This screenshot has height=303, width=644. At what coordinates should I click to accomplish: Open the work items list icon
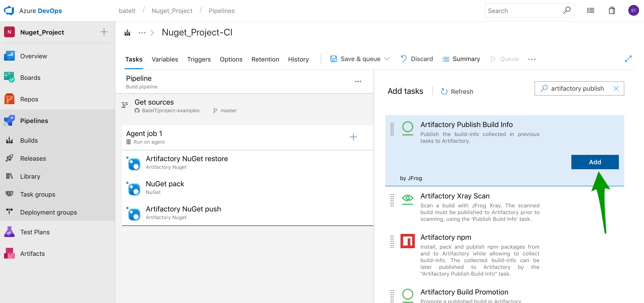pos(590,11)
